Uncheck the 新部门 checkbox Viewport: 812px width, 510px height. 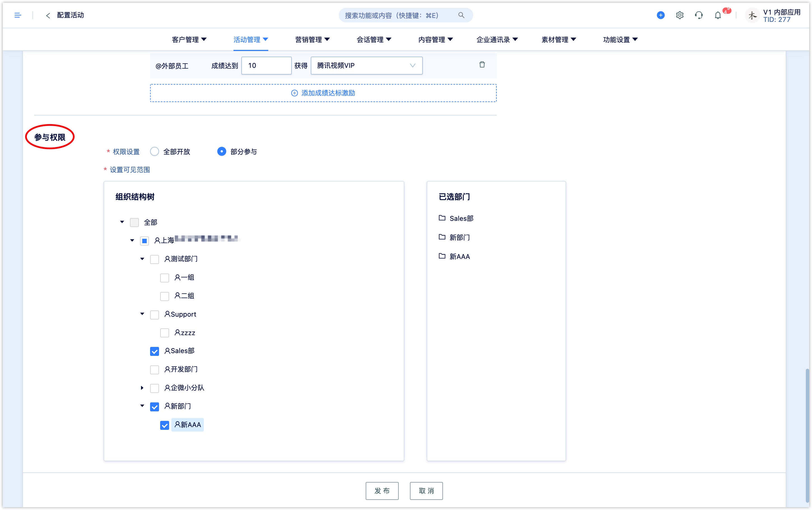coord(154,407)
